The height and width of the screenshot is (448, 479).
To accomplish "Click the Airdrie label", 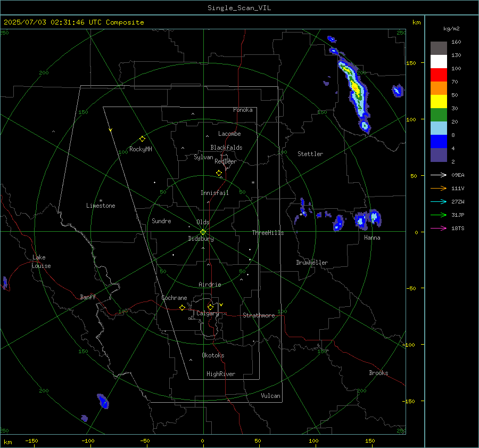I will point(210,284).
